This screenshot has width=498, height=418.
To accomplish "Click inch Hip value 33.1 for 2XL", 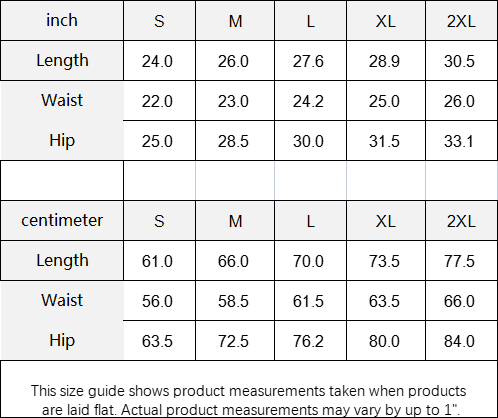I will (x=461, y=141).
